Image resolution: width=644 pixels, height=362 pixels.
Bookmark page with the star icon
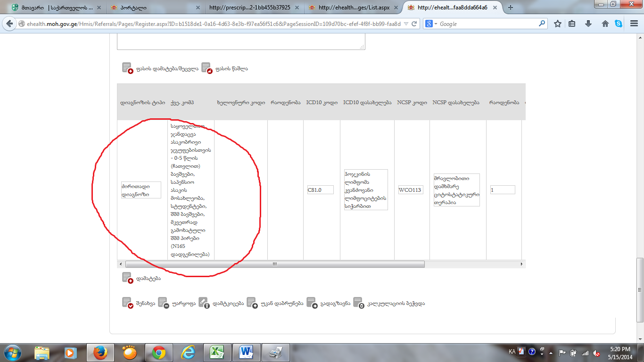coord(558,24)
